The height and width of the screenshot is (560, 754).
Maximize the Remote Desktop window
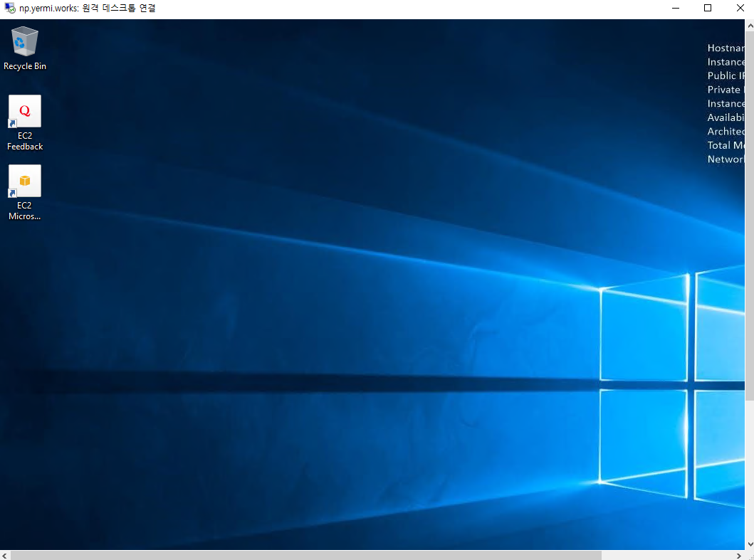[707, 8]
